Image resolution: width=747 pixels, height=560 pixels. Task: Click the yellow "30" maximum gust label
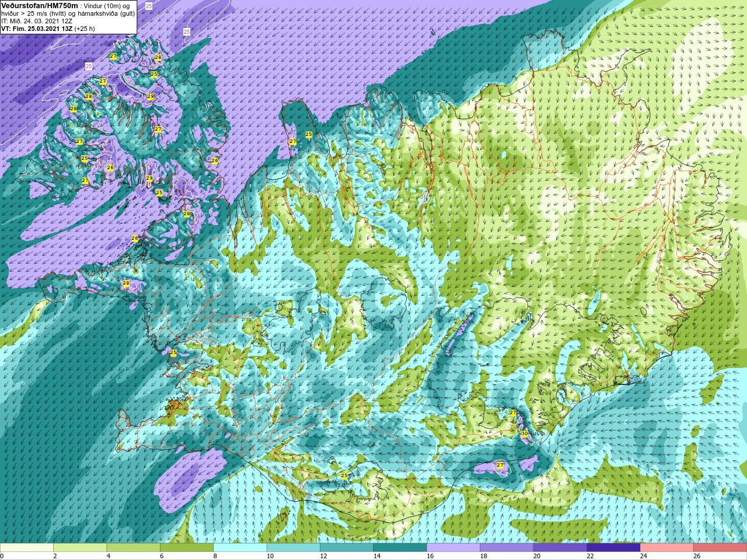coord(524,433)
